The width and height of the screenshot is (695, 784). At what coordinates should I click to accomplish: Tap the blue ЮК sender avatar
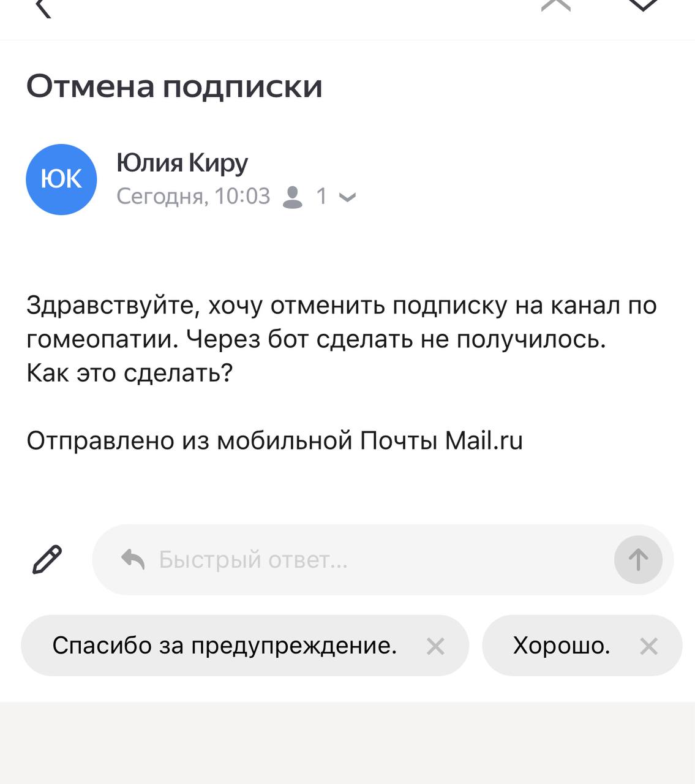click(x=61, y=179)
